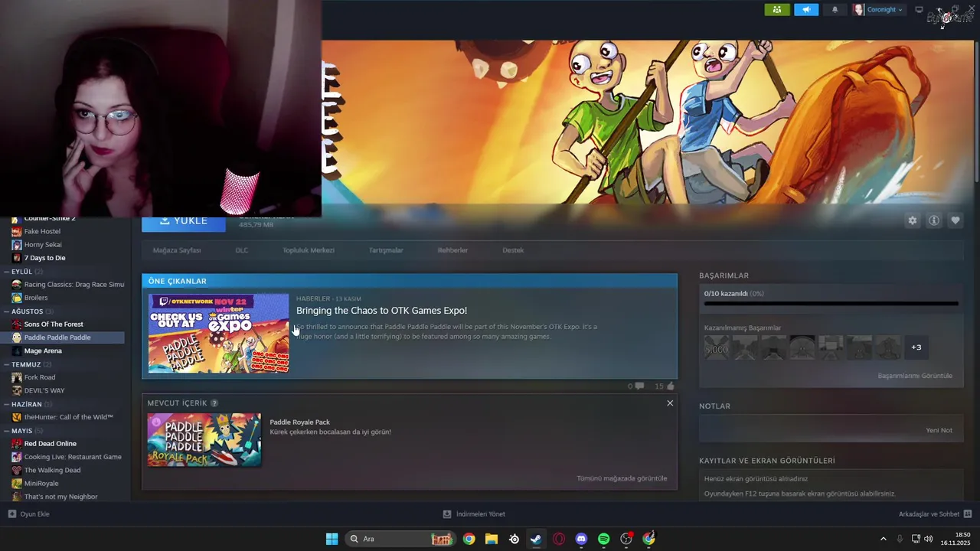Screen dimensions: 980x551
Task: Open the OTK Games Expo news thumbnail
Action: (218, 334)
